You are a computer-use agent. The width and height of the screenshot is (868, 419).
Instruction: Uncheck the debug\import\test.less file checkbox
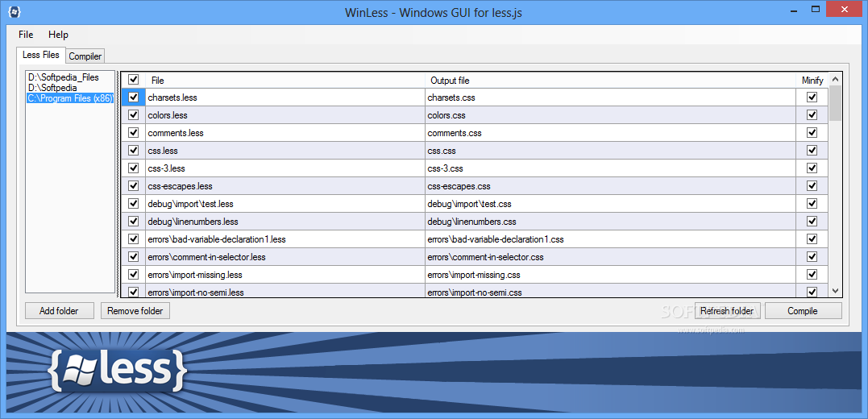[x=134, y=204]
